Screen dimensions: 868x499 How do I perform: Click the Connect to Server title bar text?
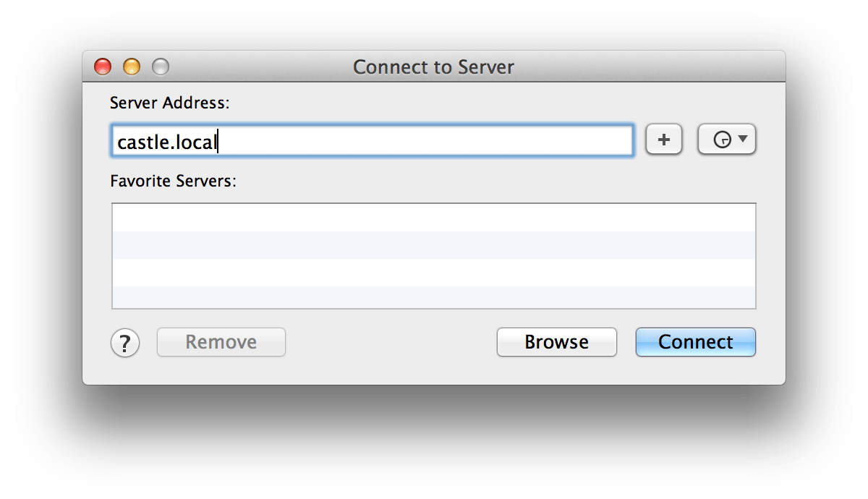coord(433,67)
